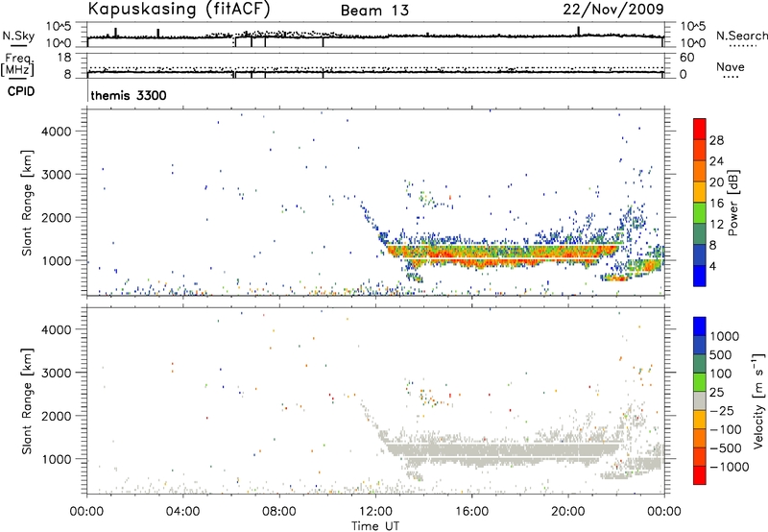Click the 3000 tick on the power panel

pyautogui.click(x=57, y=175)
